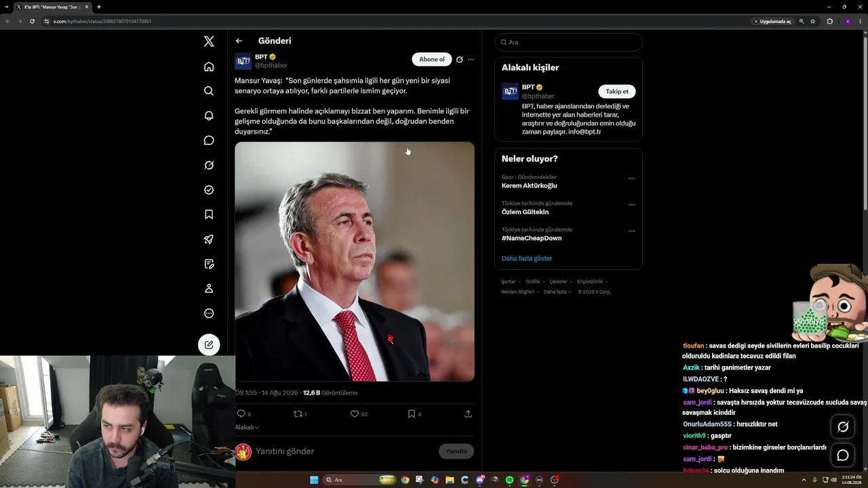Screen dimensions: 868x488
Task: Open the Windows Start menu
Action: click(x=314, y=480)
